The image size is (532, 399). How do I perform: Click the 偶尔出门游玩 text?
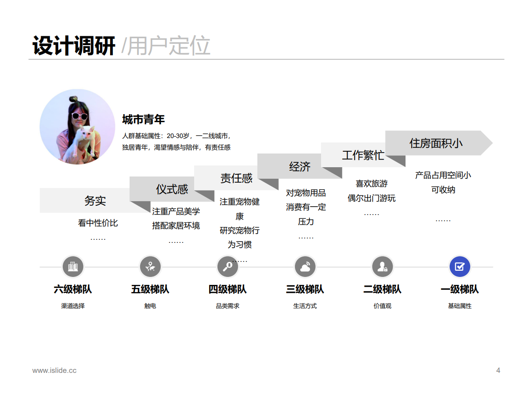coord(371,198)
